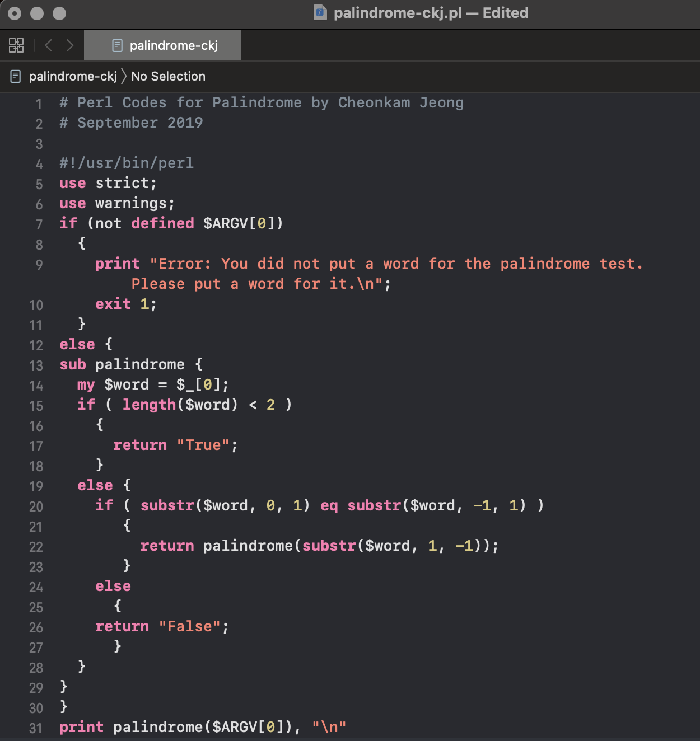Click the comment 'Perl Codes for Palindrome'

click(189, 102)
